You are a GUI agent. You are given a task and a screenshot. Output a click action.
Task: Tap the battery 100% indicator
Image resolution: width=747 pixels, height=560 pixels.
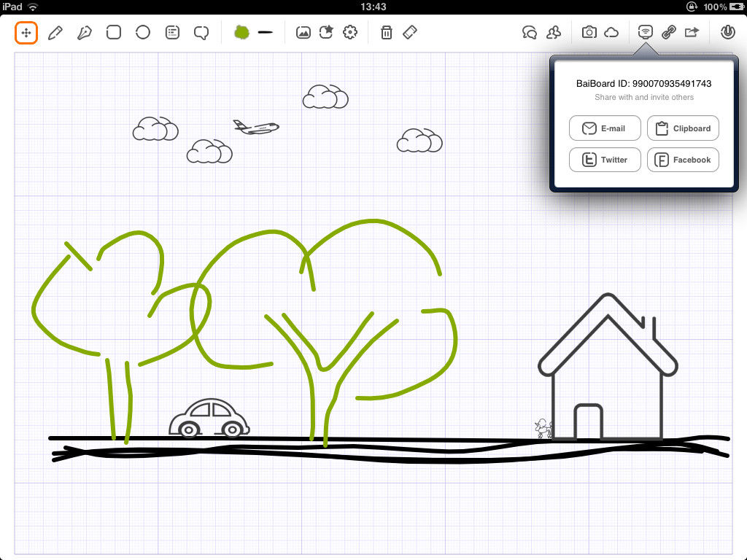(x=723, y=7)
